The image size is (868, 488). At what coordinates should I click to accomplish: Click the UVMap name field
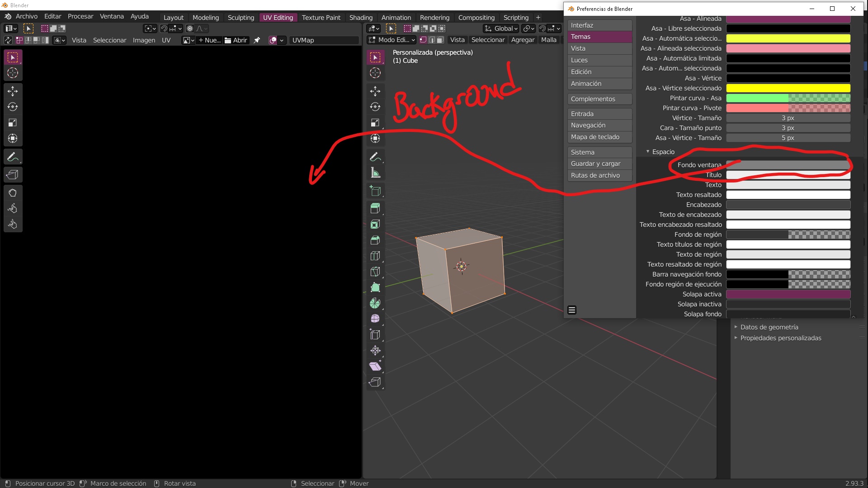323,40
